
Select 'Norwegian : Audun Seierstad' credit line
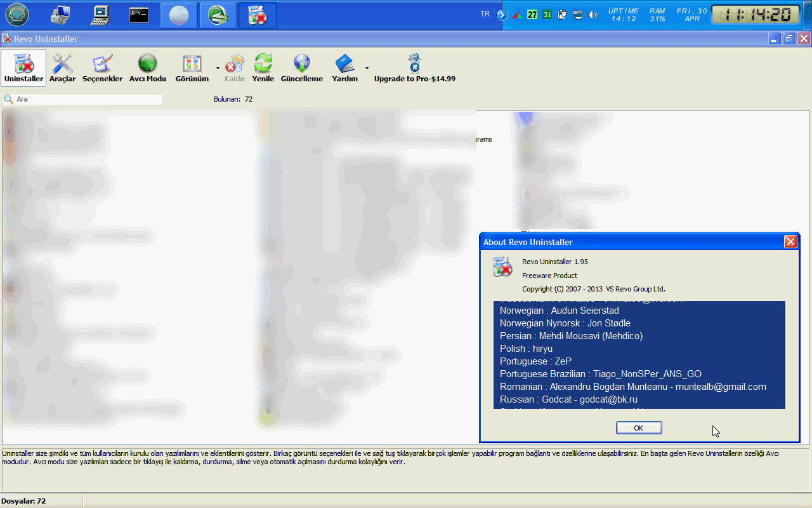(x=559, y=311)
